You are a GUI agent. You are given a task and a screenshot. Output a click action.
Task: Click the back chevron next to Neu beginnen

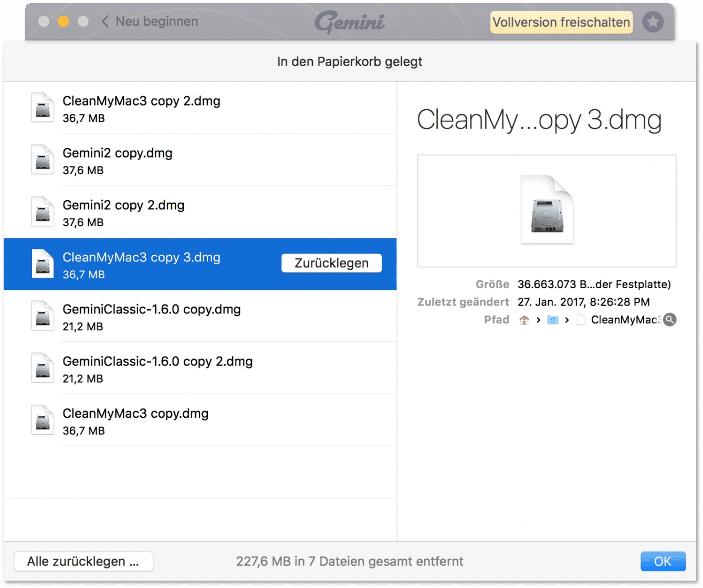105,22
